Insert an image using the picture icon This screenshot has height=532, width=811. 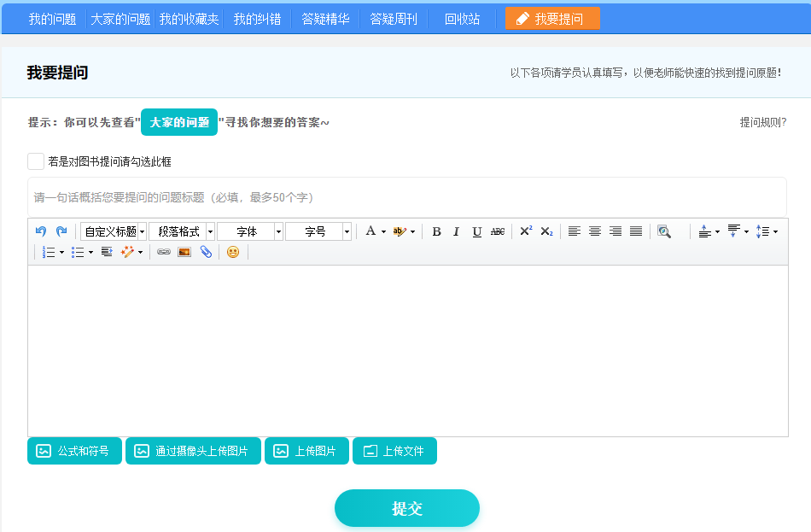coord(183,253)
